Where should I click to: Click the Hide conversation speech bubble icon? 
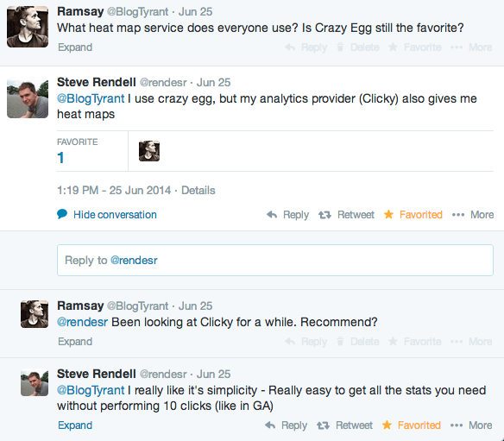(x=62, y=214)
